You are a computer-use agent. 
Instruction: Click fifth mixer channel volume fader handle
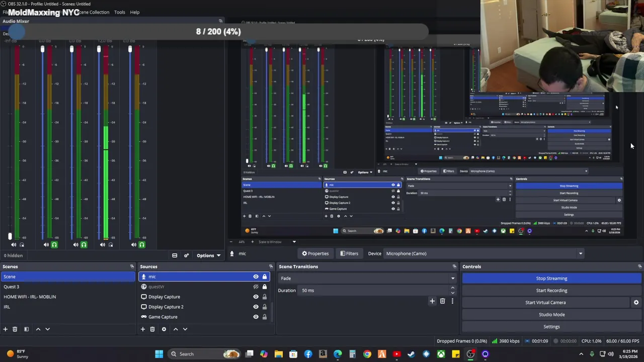pyautogui.click(x=130, y=49)
